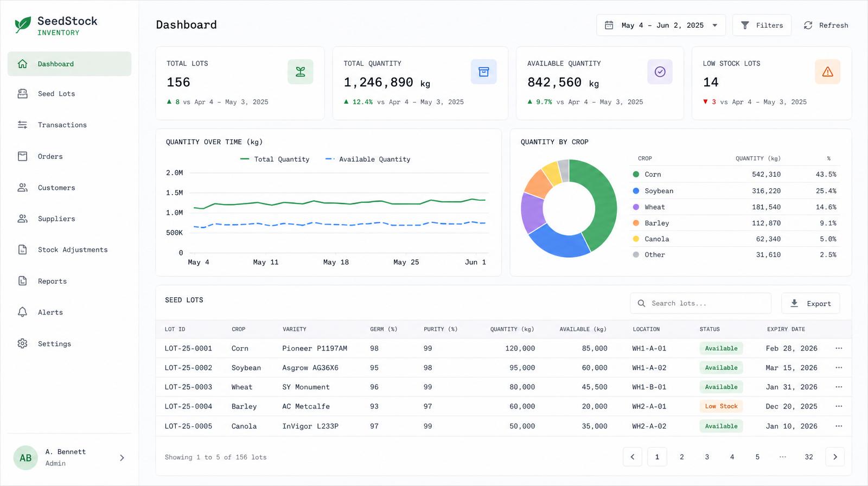Click the Corn quantity value 542,310
Screen dimensions: 868x486
coord(766,175)
